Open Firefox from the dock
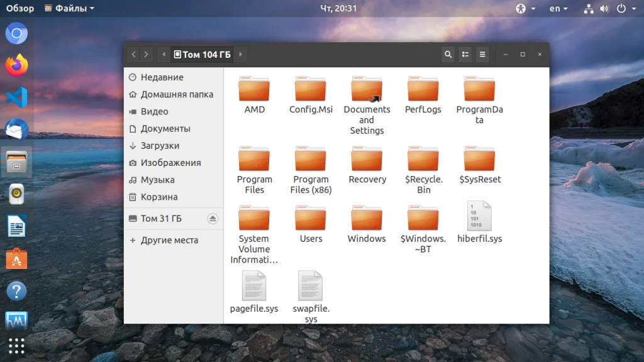This screenshot has height=362, width=644. [17, 65]
